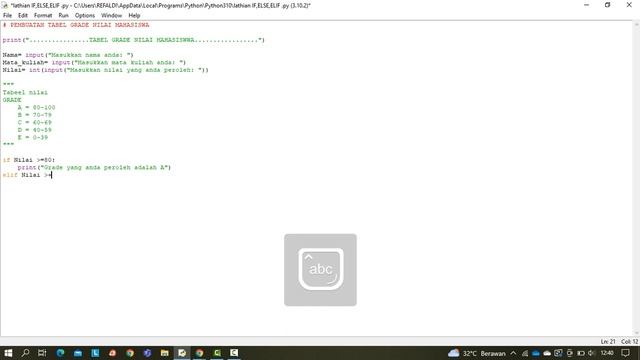Click the display/project tray icon

tap(558, 353)
